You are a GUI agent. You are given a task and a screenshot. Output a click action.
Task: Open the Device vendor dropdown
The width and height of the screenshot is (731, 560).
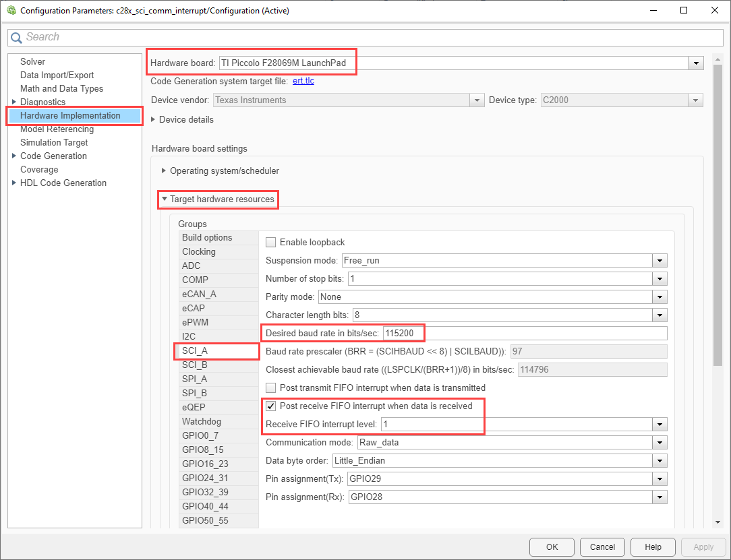[477, 100]
